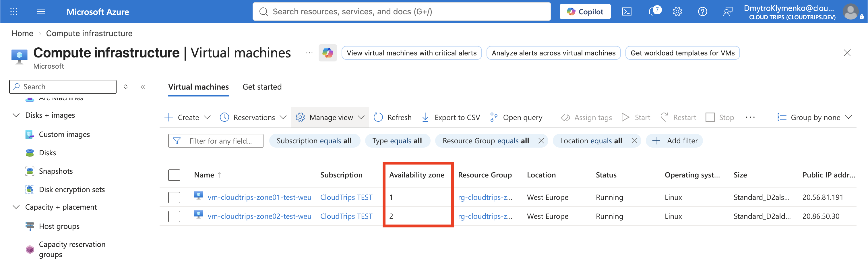The width and height of the screenshot is (868, 259).
Task: Open Snapshots in the sidebar
Action: coord(56,171)
